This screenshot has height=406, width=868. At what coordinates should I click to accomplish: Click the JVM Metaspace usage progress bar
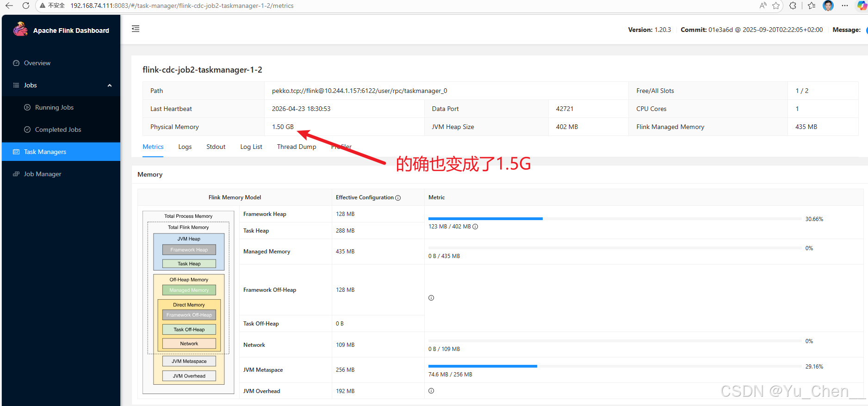(x=615, y=366)
